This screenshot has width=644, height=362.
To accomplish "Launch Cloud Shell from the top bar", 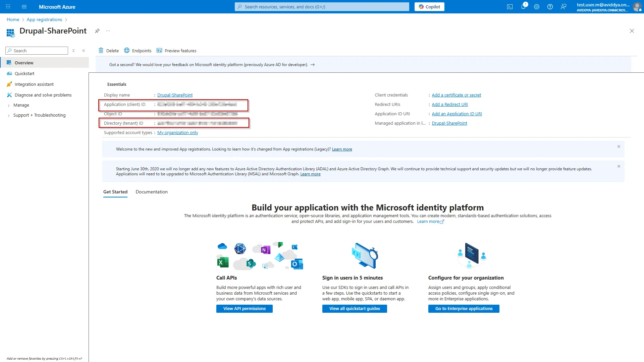I will pos(510,7).
